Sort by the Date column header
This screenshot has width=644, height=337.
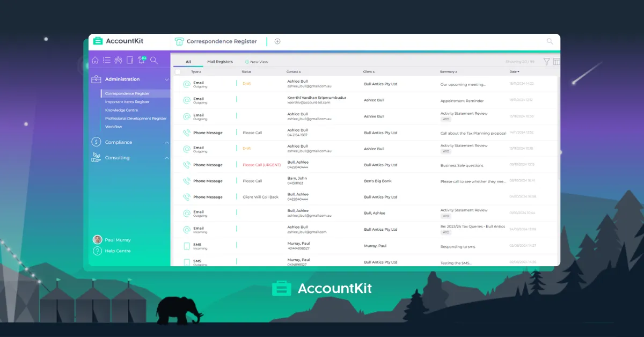pyautogui.click(x=514, y=71)
